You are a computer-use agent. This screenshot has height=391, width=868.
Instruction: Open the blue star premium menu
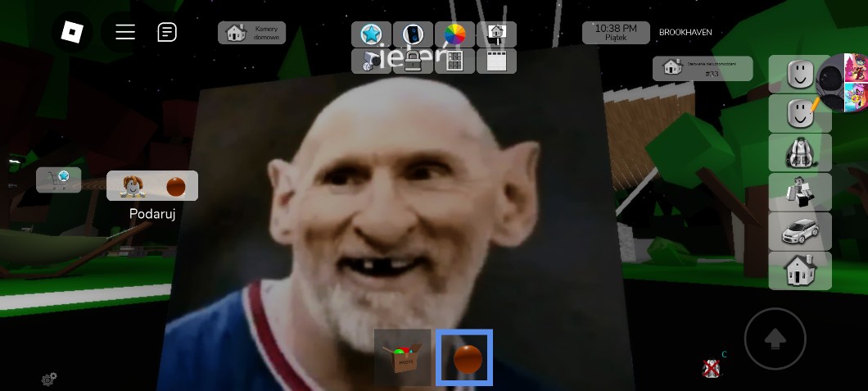371,34
